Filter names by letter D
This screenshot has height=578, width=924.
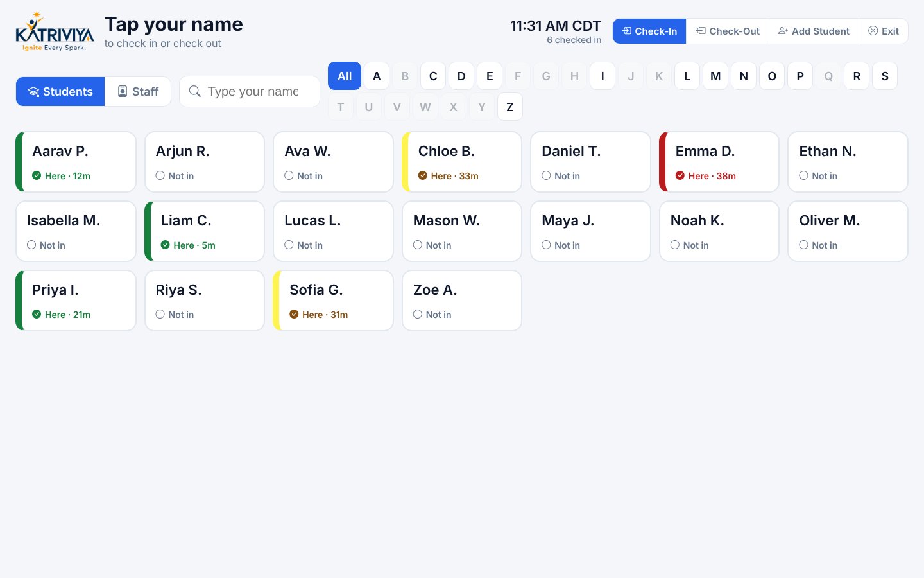point(461,76)
